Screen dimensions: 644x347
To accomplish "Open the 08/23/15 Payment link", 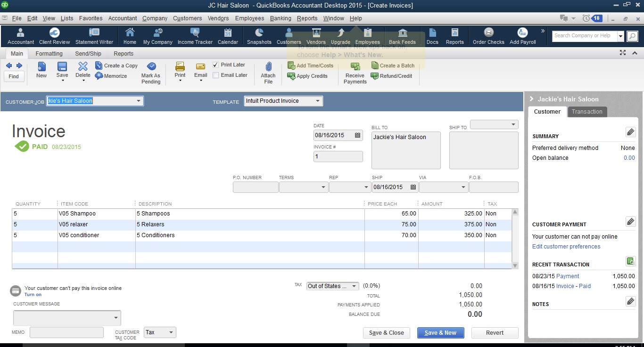I will click(568, 276).
